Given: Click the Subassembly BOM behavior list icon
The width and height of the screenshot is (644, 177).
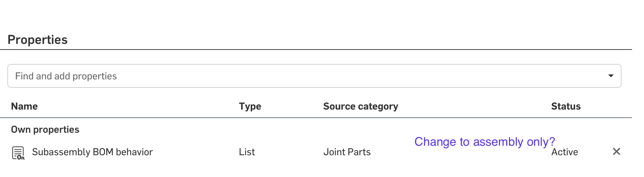Looking at the screenshot, I should tap(18, 152).
